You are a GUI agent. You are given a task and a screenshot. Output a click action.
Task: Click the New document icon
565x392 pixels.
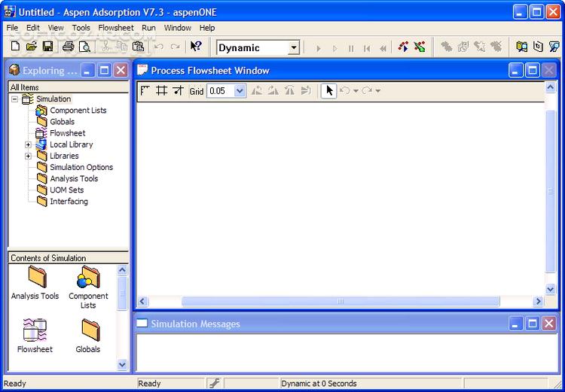(x=15, y=47)
